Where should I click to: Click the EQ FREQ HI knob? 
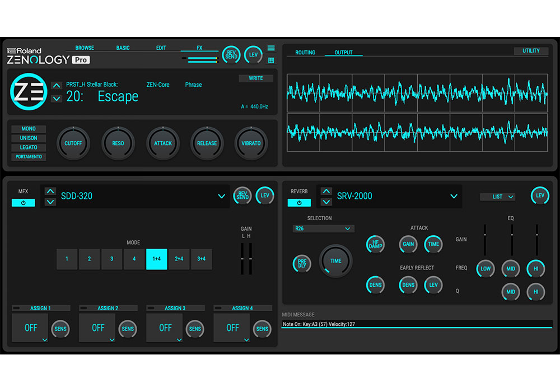(536, 269)
